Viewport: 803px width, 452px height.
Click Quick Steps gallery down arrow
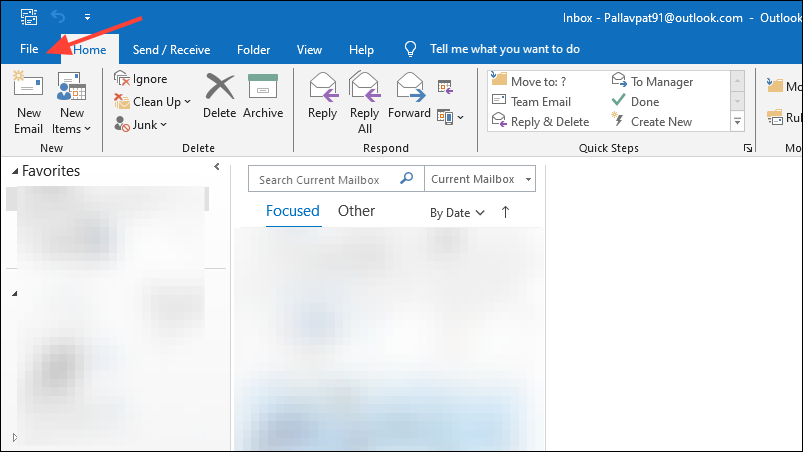pos(737,101)
